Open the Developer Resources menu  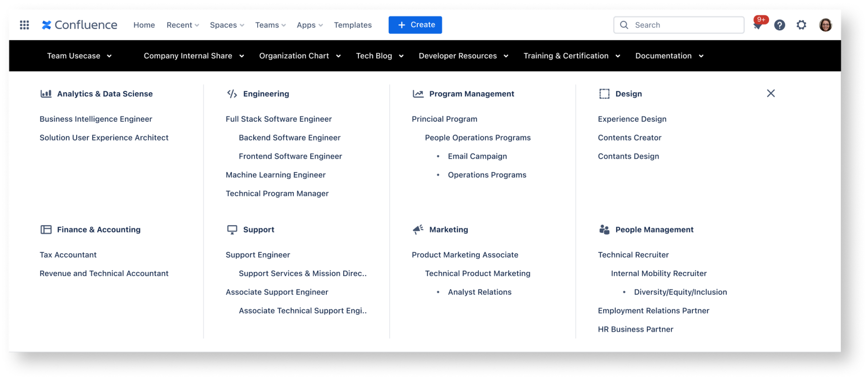(x=463, y=56)
